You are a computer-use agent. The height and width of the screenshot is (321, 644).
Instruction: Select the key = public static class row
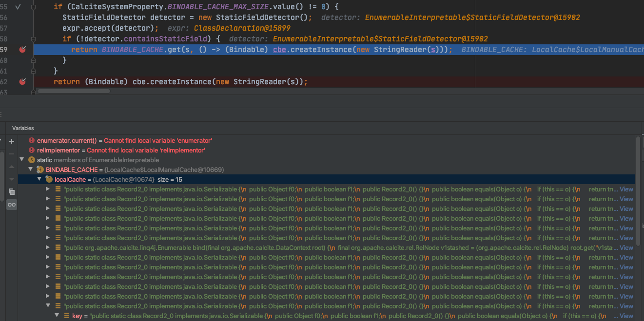(x=326, y=316)
